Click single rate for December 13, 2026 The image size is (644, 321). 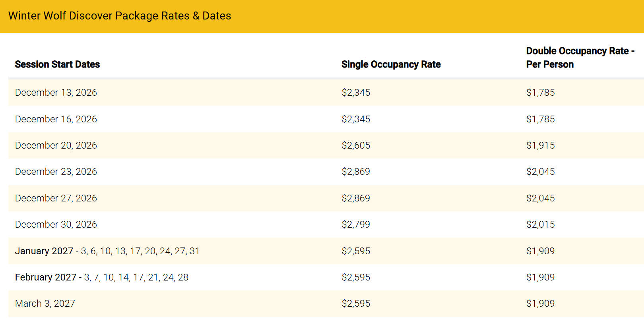356,93
